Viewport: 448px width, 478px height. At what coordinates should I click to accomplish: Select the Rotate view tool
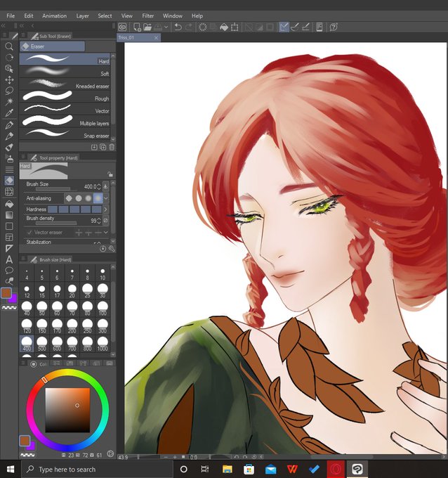[9, 58]
